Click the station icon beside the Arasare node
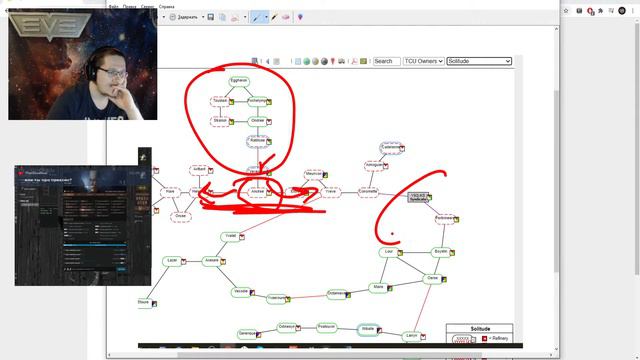Viewport: 640px width, 360px height. 223,262
